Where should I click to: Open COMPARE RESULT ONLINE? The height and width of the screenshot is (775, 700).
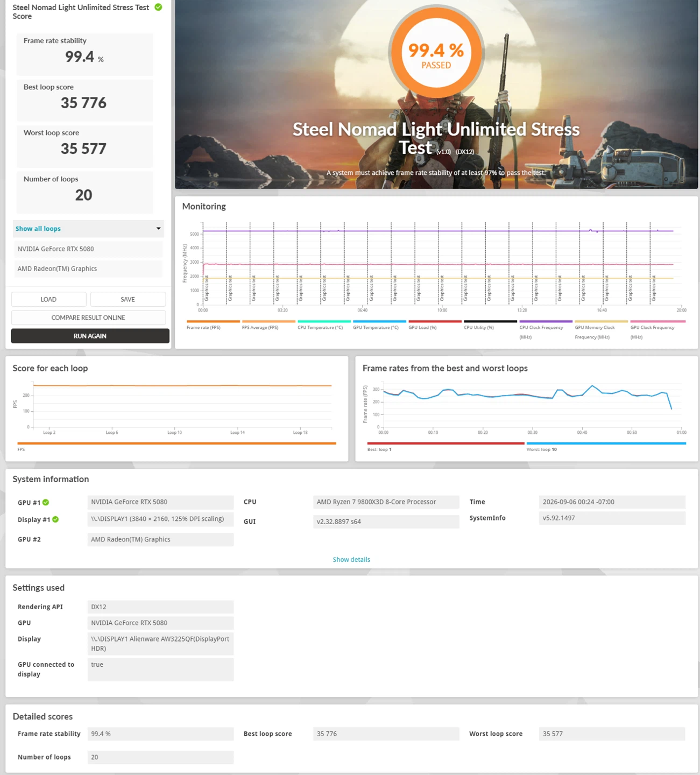coord(88,318)
